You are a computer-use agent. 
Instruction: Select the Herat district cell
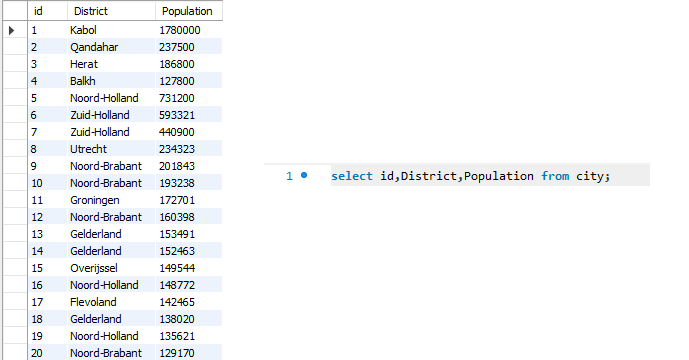[x=111, y=64]
